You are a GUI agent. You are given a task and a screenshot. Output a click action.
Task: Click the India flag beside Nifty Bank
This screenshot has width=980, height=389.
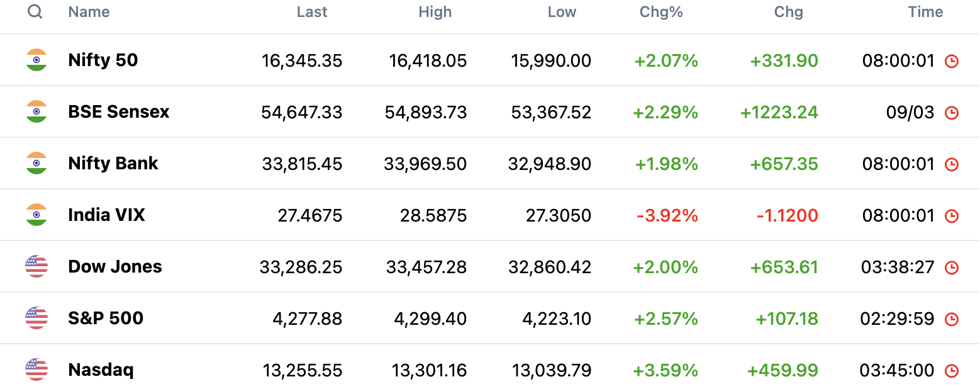(x=36, y=163)
